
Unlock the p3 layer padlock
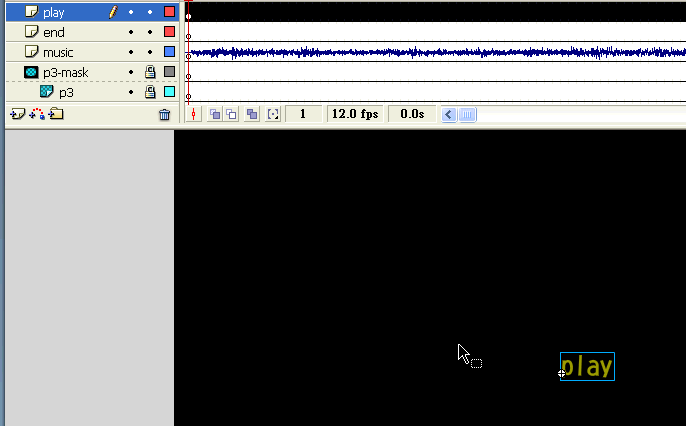point(150,92)
